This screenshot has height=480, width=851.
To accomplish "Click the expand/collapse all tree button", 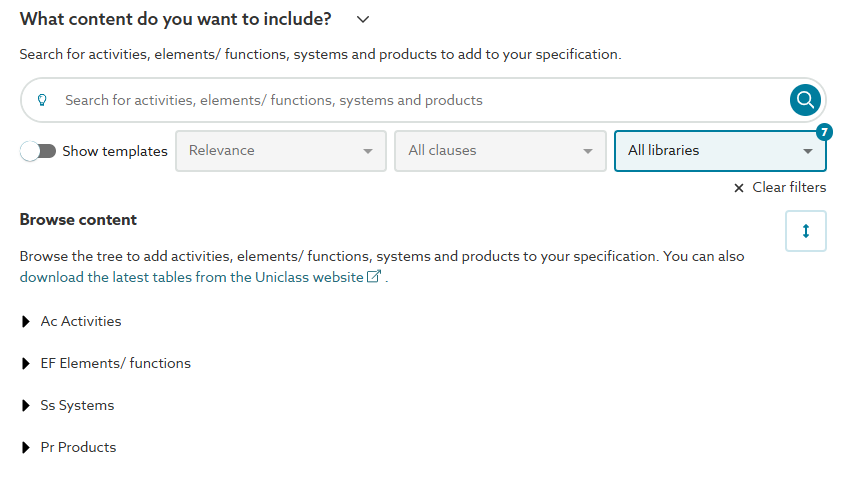I will [805, 231].
